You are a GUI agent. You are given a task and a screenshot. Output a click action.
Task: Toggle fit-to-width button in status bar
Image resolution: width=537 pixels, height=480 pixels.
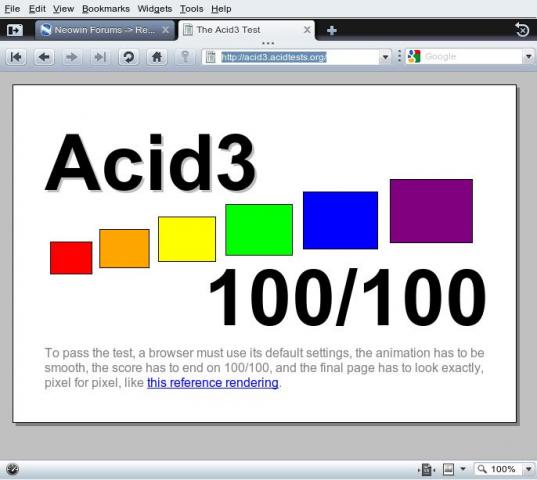[x=426, y=469]
